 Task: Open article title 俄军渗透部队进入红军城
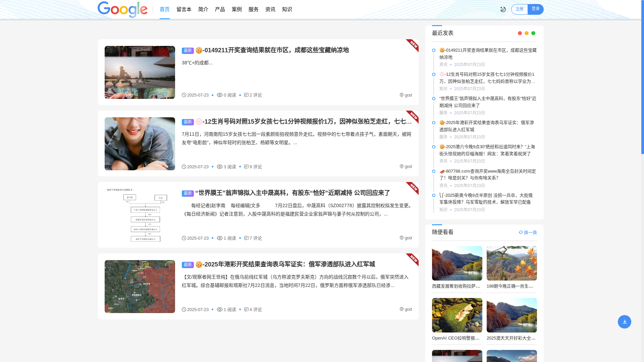(285, 264)
